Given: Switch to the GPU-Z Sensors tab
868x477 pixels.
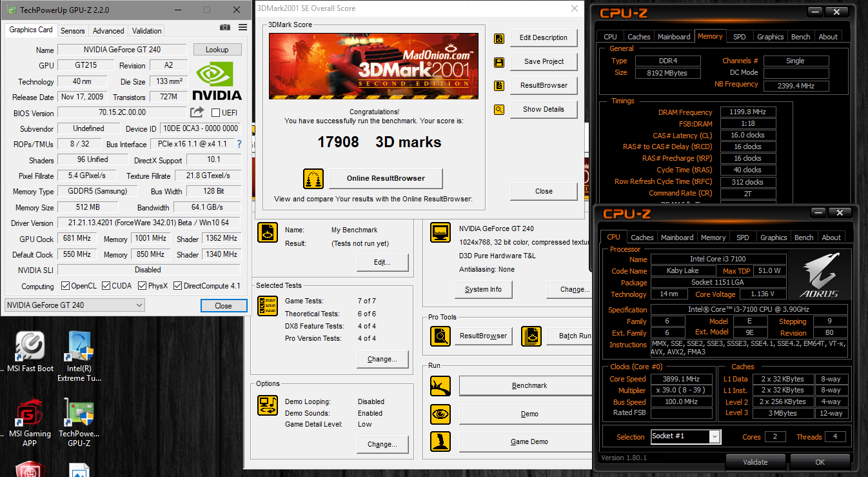Looking at the screenshot, I should (73, 31).
